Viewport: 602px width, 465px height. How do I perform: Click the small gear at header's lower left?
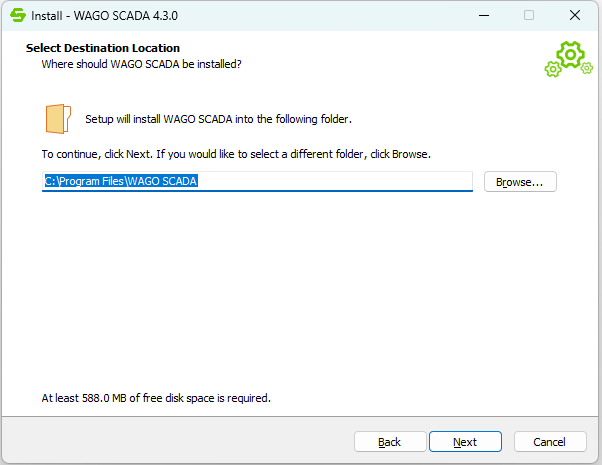click(x=553, y=69)
